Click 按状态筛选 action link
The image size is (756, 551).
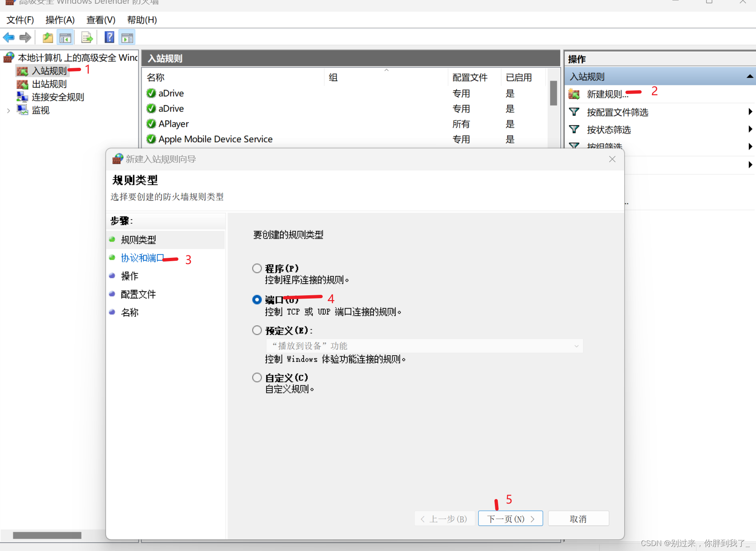[609, 130]
